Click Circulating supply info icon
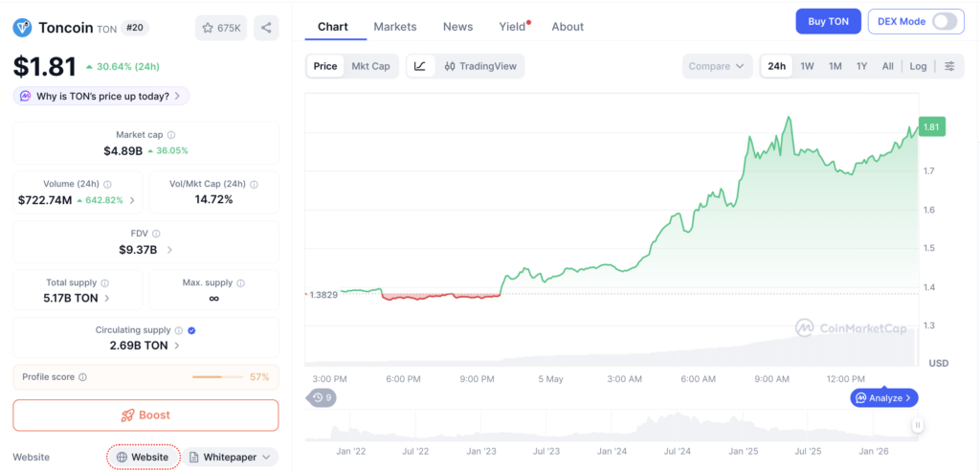 point(179,330)
